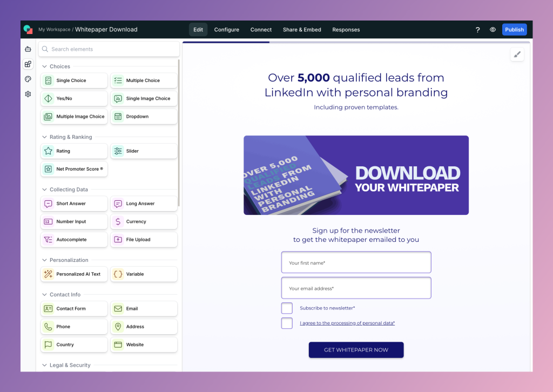Check the Subscribe to newsletter checkbox

tap(287, 308)
